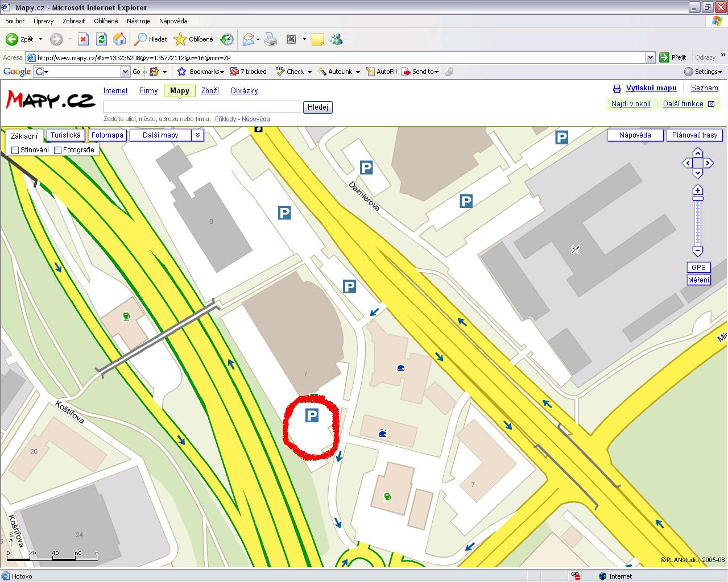Click the Mapy.cz search input field

point(201,107)
